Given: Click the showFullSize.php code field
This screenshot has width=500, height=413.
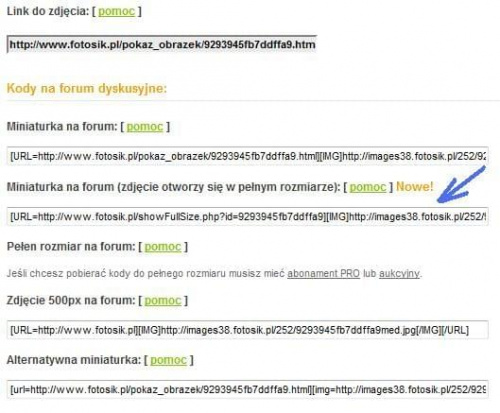Looking at the screenshot, I should (x=248, y=217).
